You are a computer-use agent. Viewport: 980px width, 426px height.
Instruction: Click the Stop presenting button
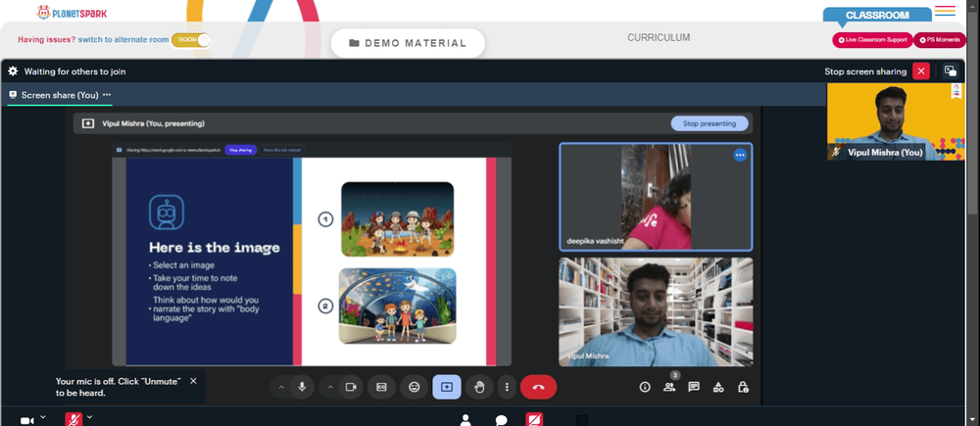(x=710, y=123)
